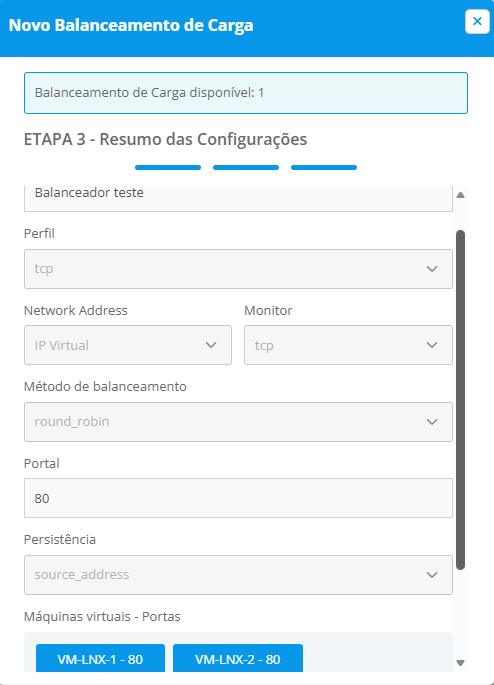Expand the Método de balanceamento round_robin dropdown
This screenshot has height=685, width=494.
pos(238,422)
